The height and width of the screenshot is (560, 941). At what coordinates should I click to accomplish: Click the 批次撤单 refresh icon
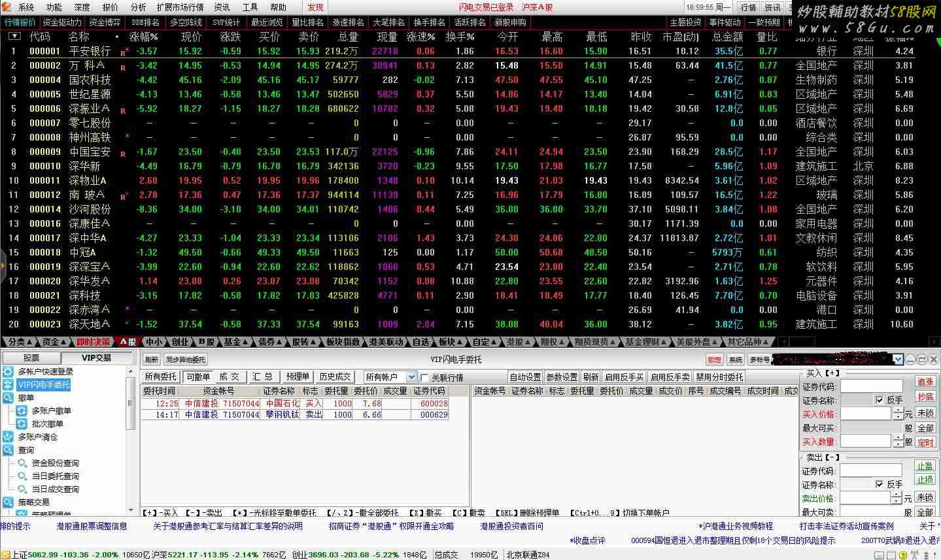(x=22, y=423)
